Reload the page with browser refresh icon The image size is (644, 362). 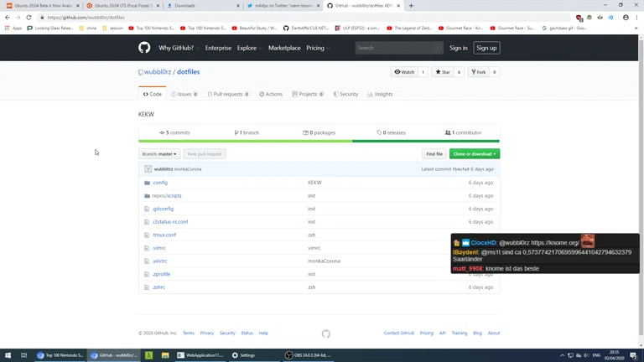pos(29,17)
